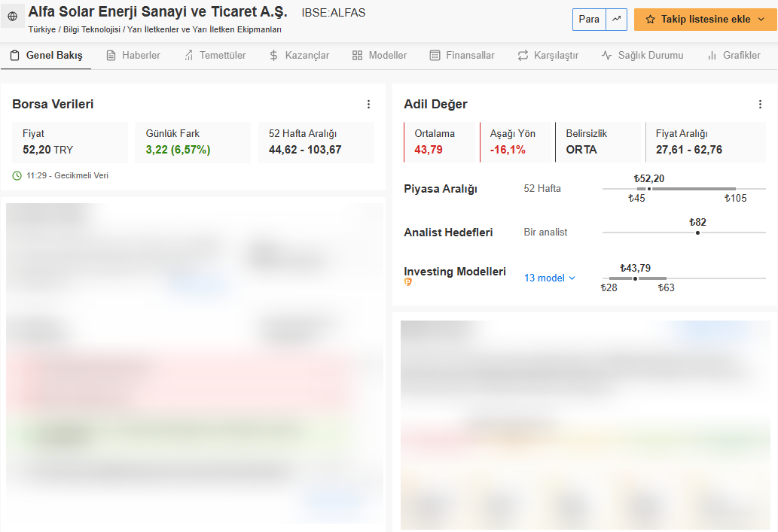The image size is (778, 532).
Task: Click the Aşağı Yön -16,1% value
Action: coord(508,150)
